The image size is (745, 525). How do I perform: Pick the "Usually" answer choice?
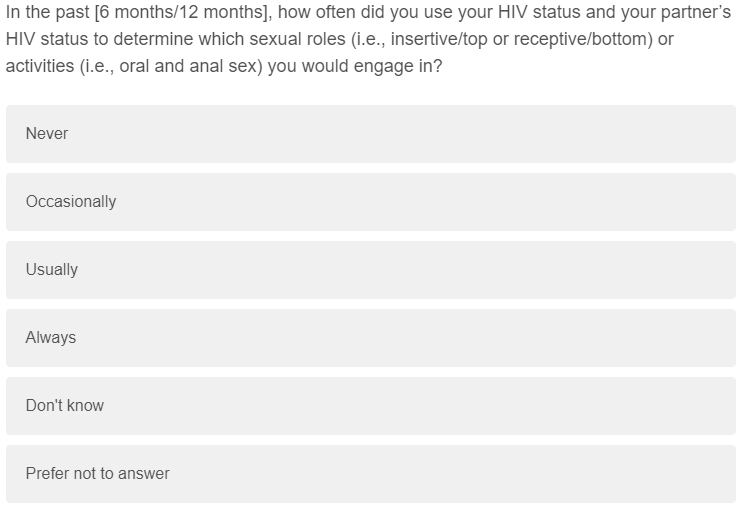370,270
